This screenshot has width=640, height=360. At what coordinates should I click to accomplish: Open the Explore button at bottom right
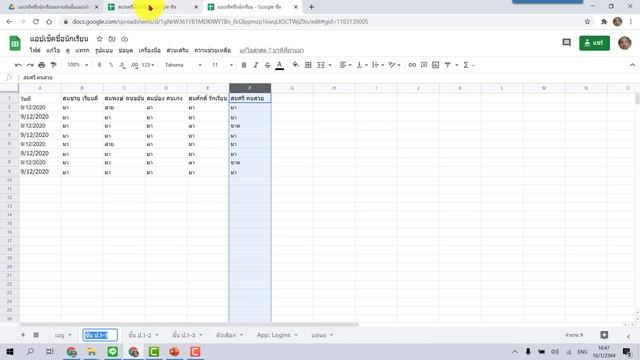pos(604,335)
